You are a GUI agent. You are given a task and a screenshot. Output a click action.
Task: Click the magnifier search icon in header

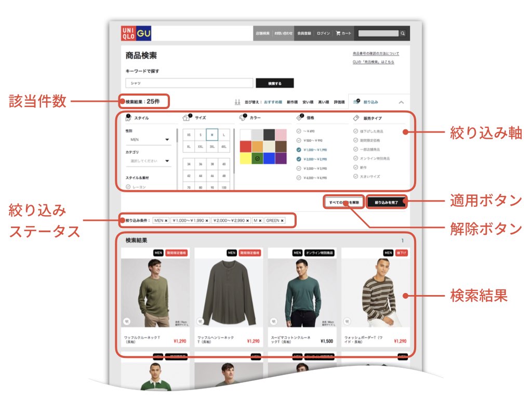tap(403, 33)
